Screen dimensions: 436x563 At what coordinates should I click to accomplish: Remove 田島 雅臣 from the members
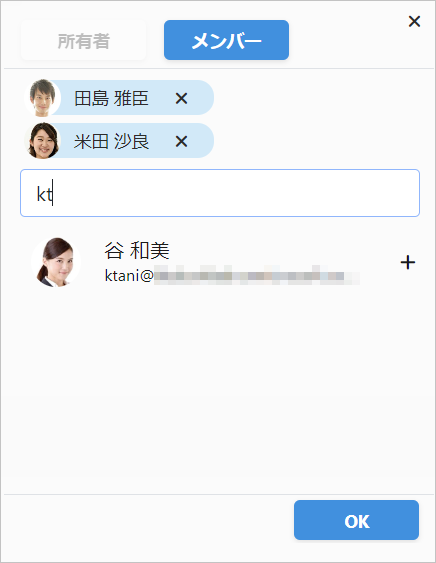pyautogui.click(x=181, y=98)
